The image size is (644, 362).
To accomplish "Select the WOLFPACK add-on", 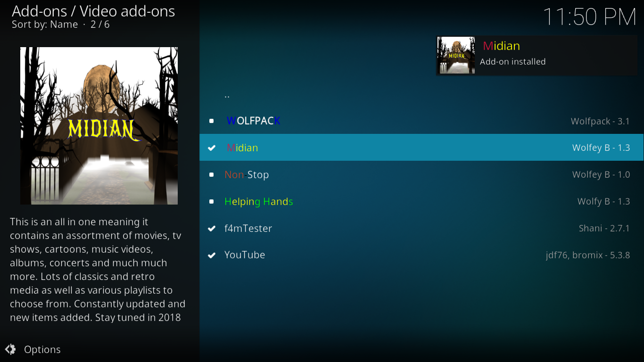I will click(421, 121).
